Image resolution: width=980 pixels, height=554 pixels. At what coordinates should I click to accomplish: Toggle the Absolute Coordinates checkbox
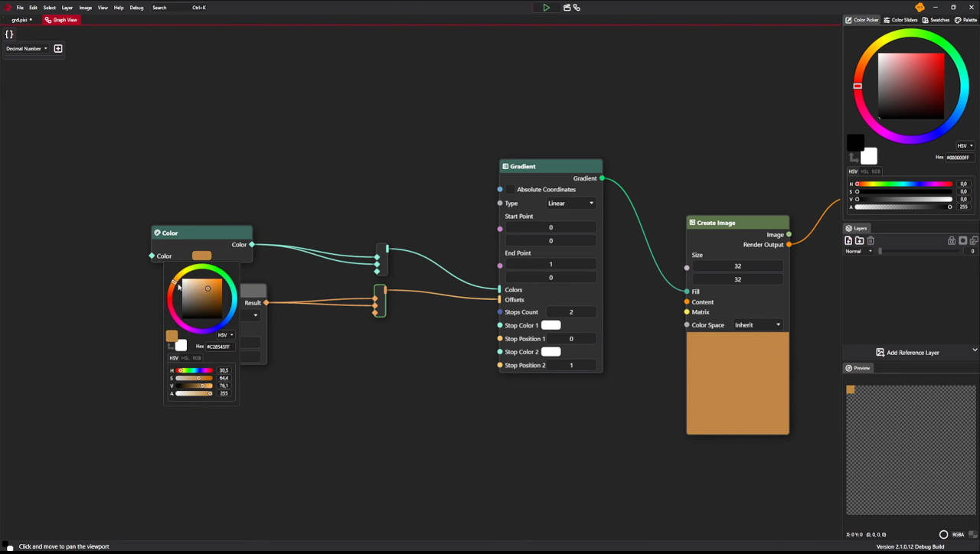click(x=510, y=190)
